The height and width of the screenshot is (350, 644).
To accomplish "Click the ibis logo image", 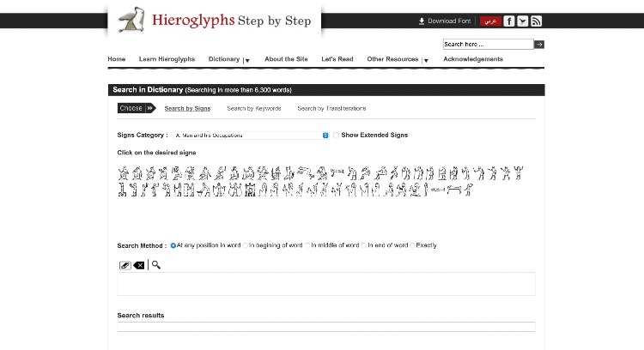I will (x=131, y=19).
